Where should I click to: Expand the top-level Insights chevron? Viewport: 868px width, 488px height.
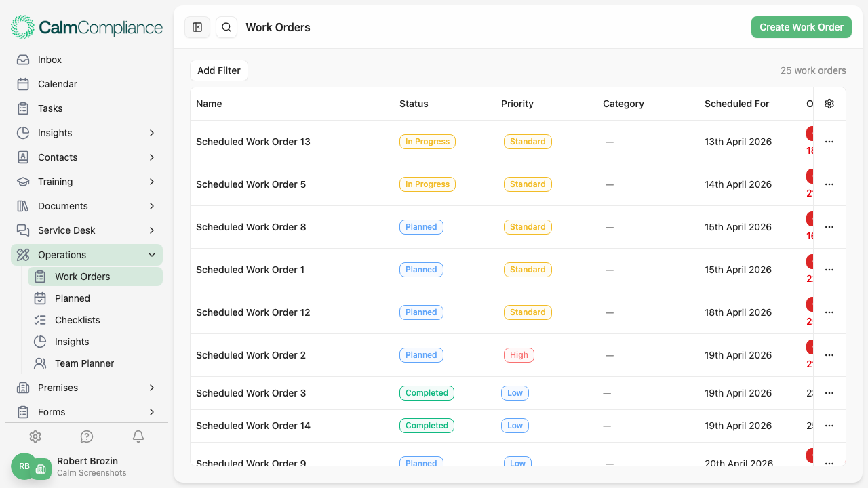152,133
